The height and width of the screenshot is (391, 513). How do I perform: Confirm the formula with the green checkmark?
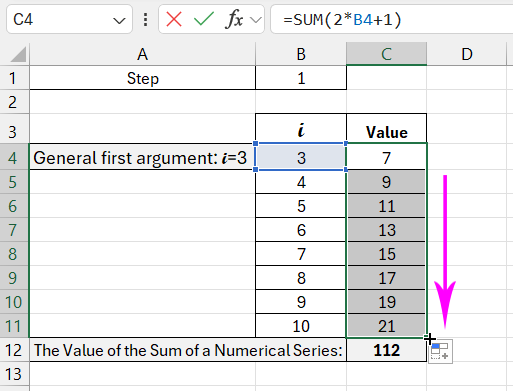203,19
